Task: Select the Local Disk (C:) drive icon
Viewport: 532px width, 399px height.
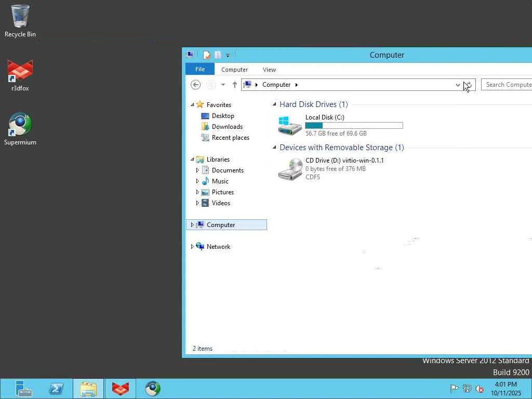Action: click(x=289, y=125)
